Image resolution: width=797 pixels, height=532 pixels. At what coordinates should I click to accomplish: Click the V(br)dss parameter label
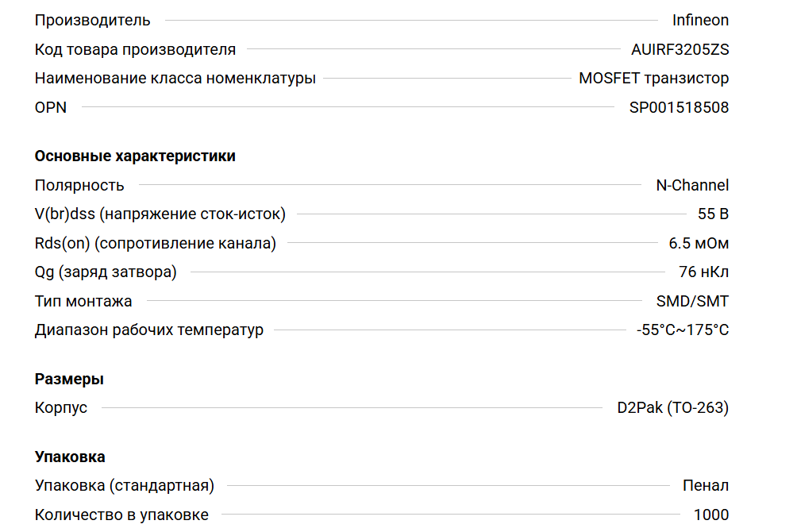[160, 214]
